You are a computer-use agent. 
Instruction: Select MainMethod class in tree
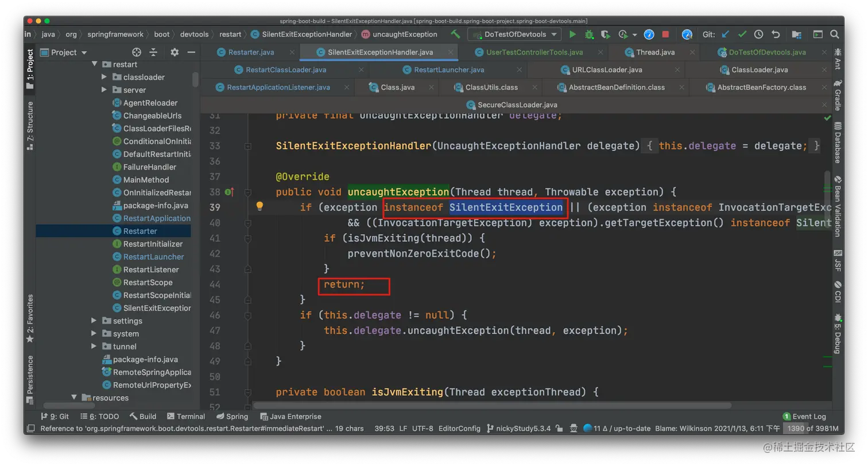(x=146, y=180)
